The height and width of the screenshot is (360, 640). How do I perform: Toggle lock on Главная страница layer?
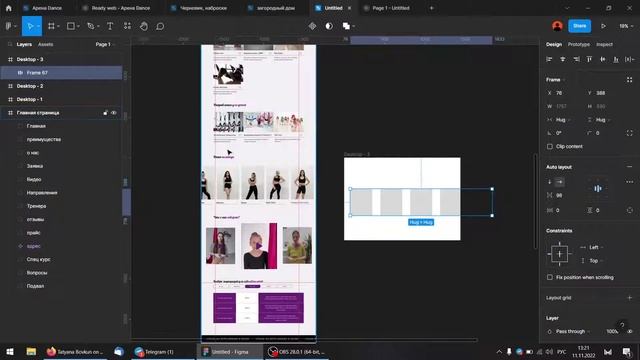(105, 113)
